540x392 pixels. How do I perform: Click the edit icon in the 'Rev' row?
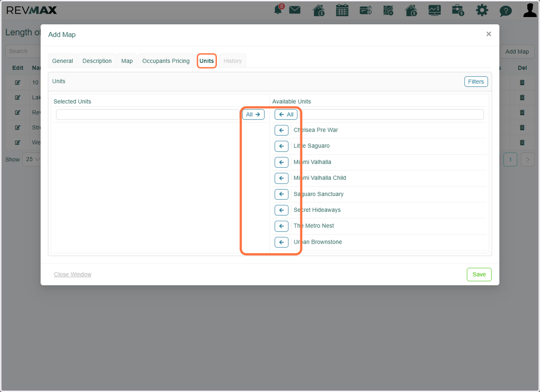[18, 112]
